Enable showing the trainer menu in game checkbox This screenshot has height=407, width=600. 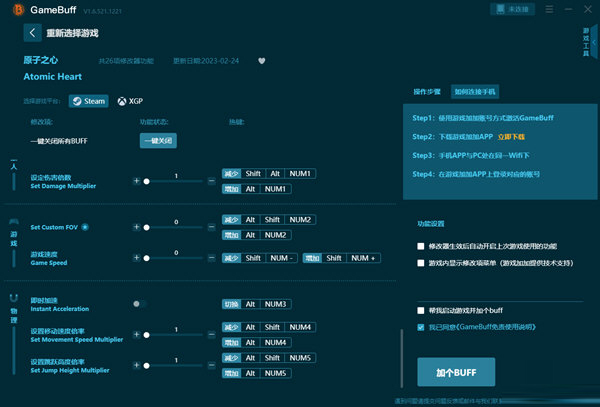point(420,263)
